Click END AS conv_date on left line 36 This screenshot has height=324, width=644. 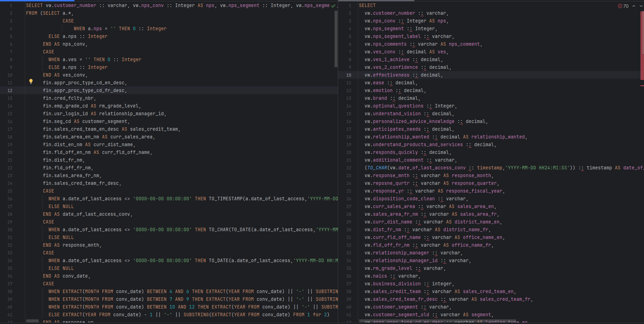click(65, 276)
